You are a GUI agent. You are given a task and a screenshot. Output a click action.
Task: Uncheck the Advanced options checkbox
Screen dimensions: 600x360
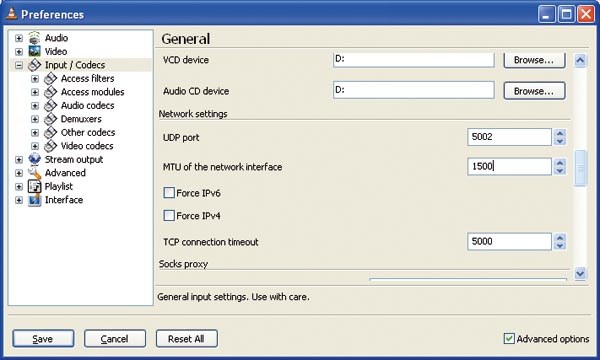[x=509, y=339]
